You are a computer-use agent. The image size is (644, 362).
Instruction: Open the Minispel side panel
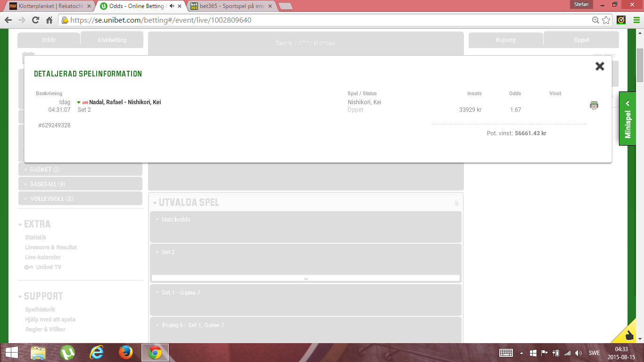click(x=627, y=118)
